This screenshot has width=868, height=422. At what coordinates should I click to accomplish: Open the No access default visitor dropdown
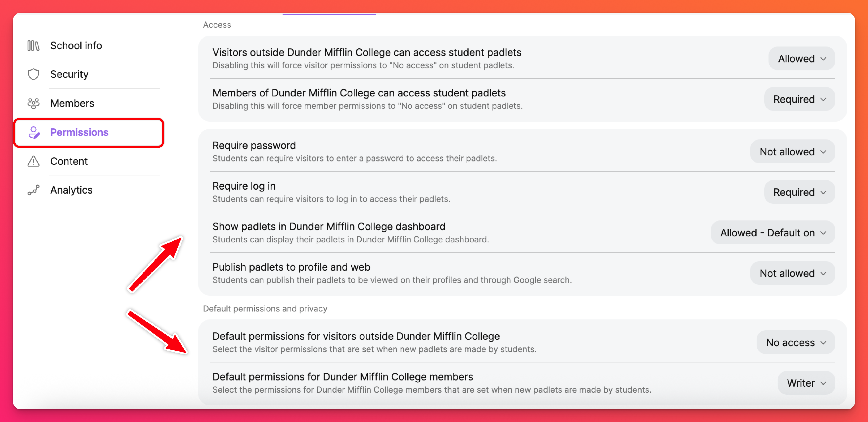pos(796,342)
